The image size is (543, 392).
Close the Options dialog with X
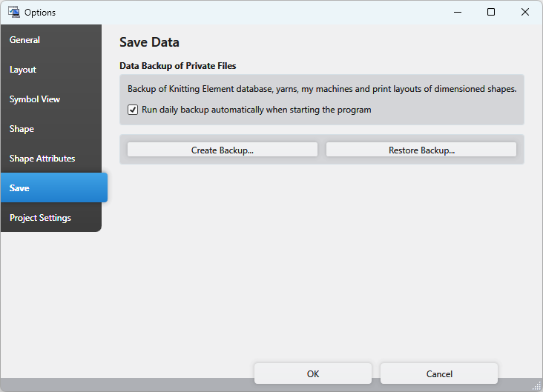[525, 12]
